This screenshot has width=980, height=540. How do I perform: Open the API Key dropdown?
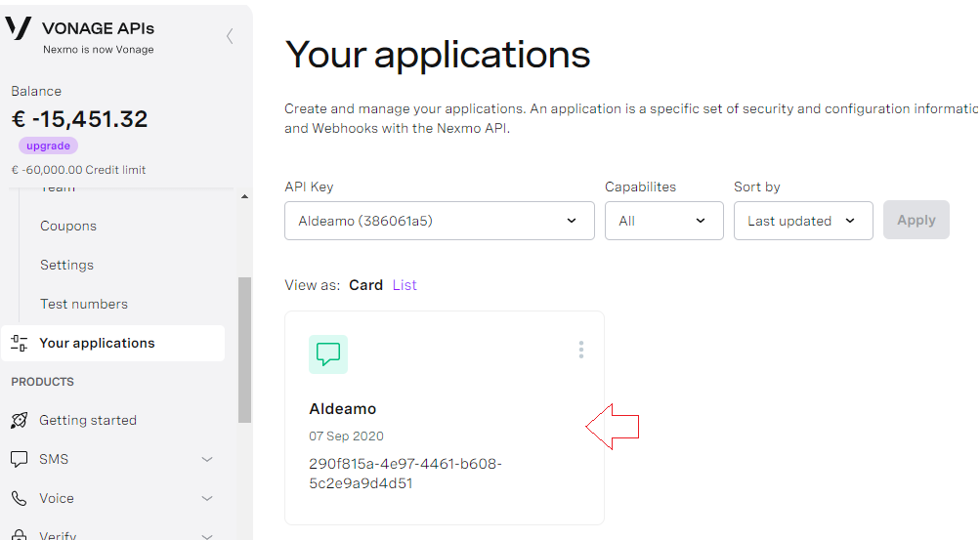(440, 221)
